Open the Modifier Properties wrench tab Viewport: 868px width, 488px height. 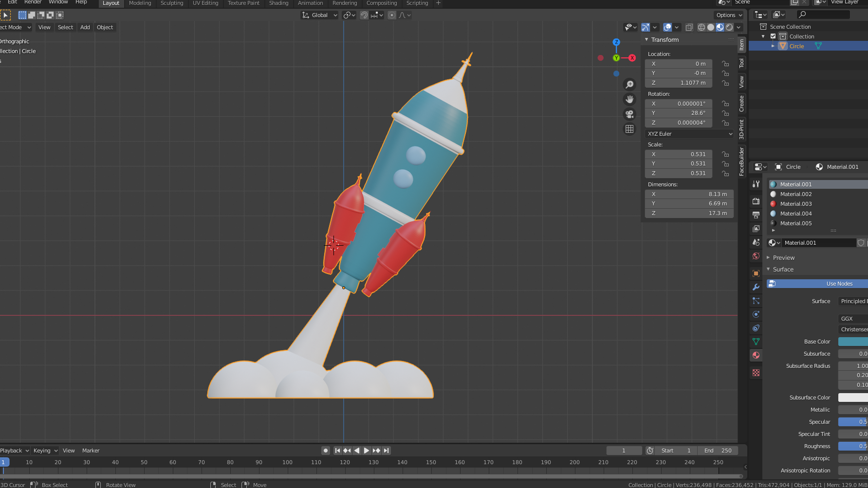click(x=756, y=287)
